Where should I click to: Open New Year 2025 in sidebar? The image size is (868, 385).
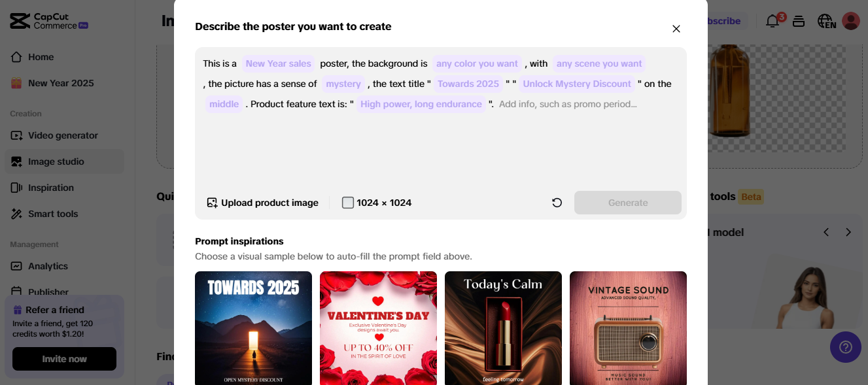(64, 83)
